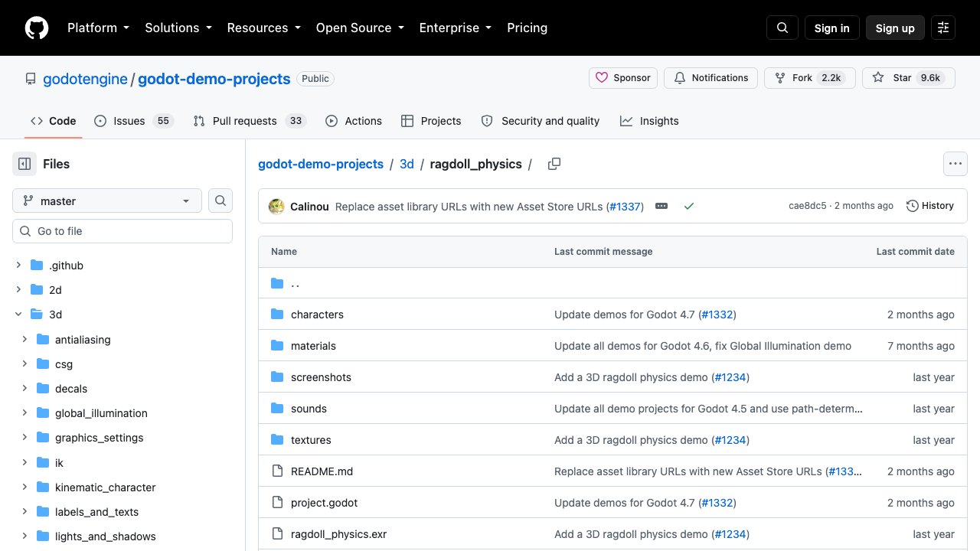
Task: Collapse the 3d folder in the tree
Action: tap(18, 315)
